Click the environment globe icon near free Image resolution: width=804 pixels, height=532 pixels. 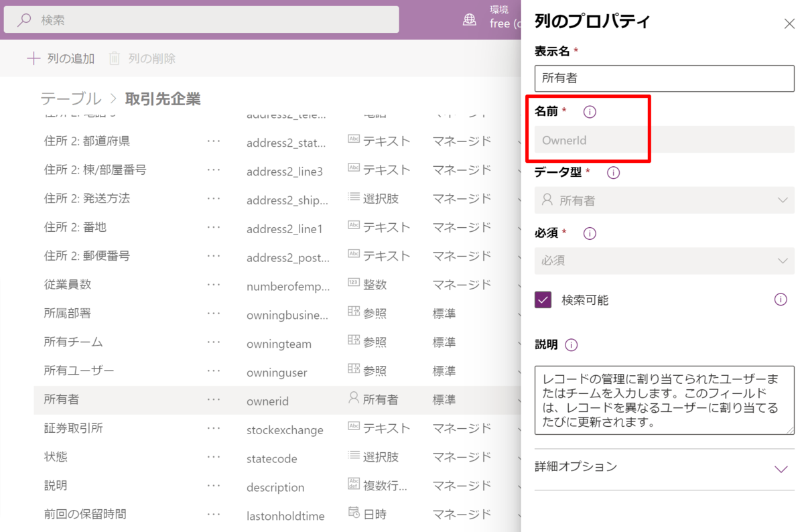tap(469, 19)
